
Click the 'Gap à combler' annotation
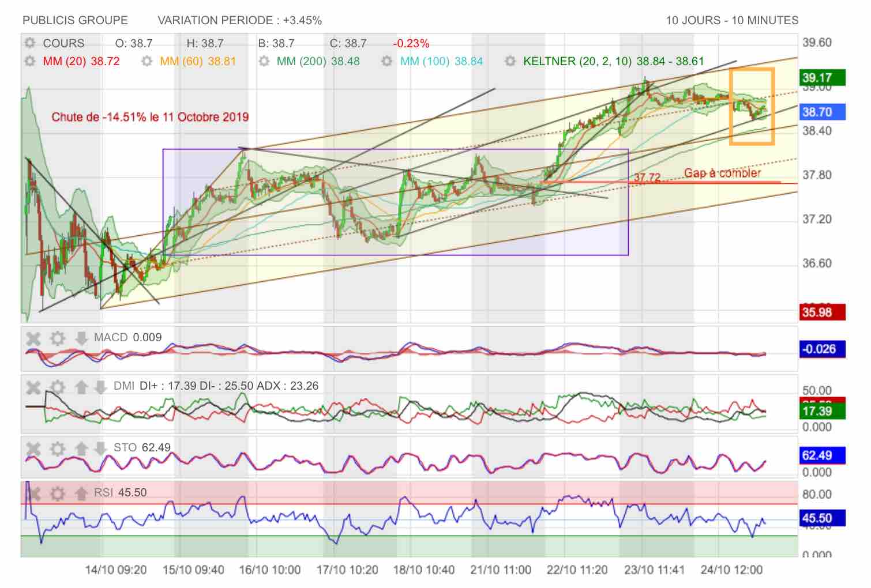(x=722, y=172)
